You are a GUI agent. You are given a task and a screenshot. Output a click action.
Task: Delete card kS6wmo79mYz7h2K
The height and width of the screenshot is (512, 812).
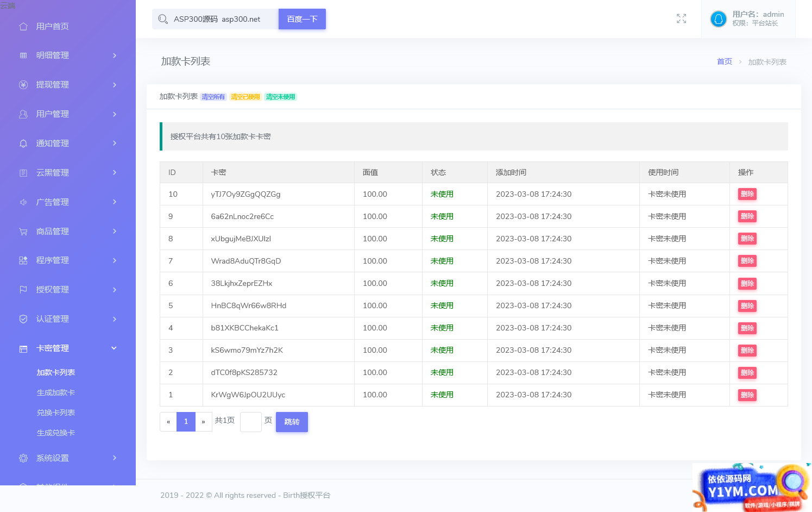[747, 351]
